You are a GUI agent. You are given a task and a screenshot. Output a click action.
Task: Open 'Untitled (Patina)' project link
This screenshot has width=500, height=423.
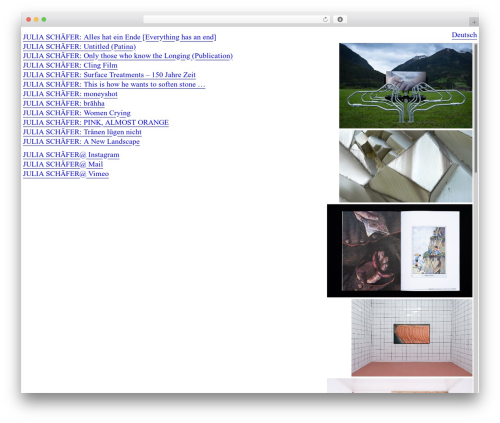point(79,46)
